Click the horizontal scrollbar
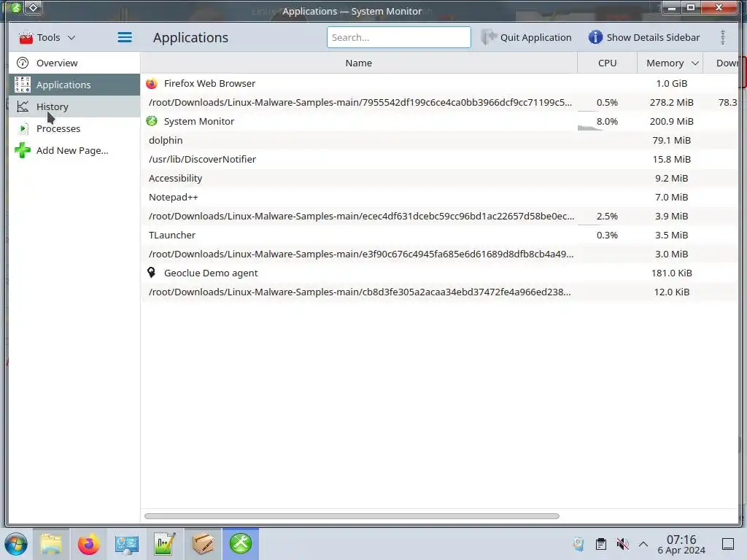The image size is (747, 560). 352,516
